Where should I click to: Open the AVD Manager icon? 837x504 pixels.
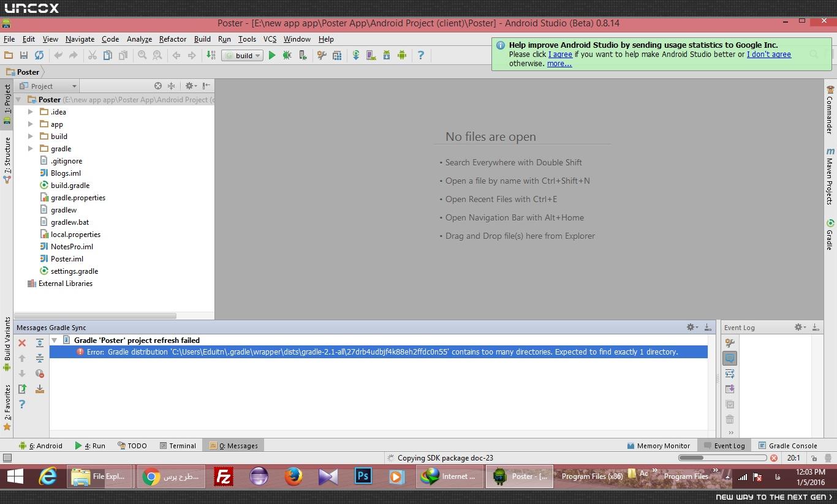pos(371,55)
